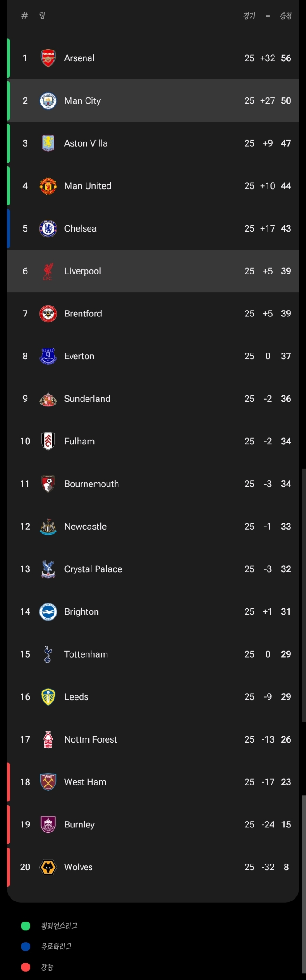Click the Arsenal club crest
This screenshot has height=980, width=306.
[48, 58]
